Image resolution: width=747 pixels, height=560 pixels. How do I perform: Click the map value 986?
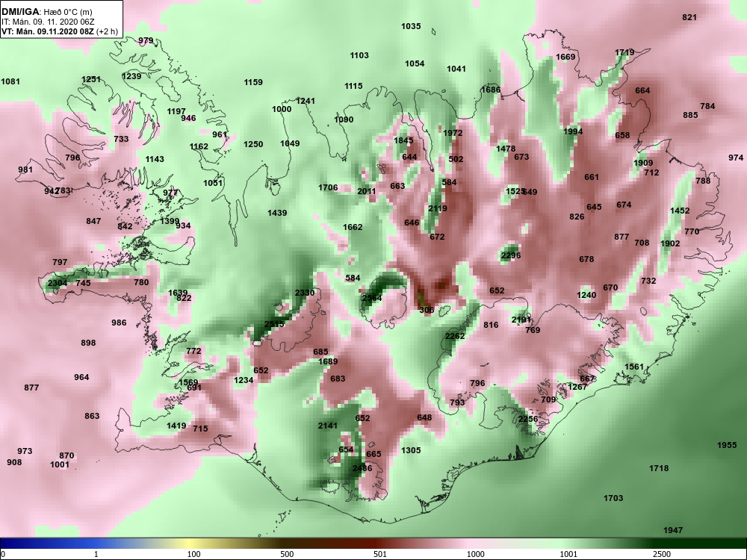tap(119, 323)
